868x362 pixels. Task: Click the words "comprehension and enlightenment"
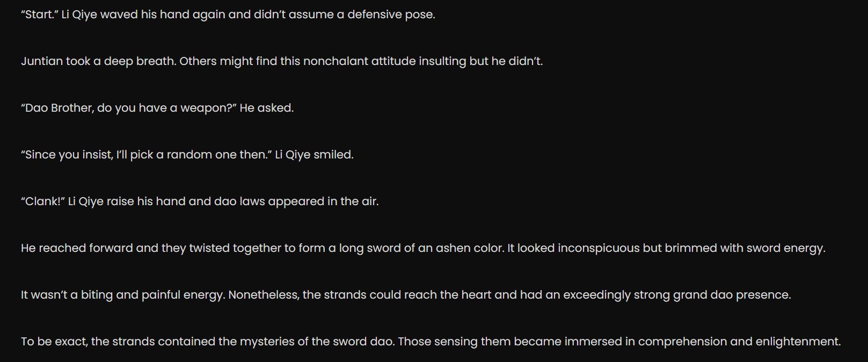[x=738, y=342]
